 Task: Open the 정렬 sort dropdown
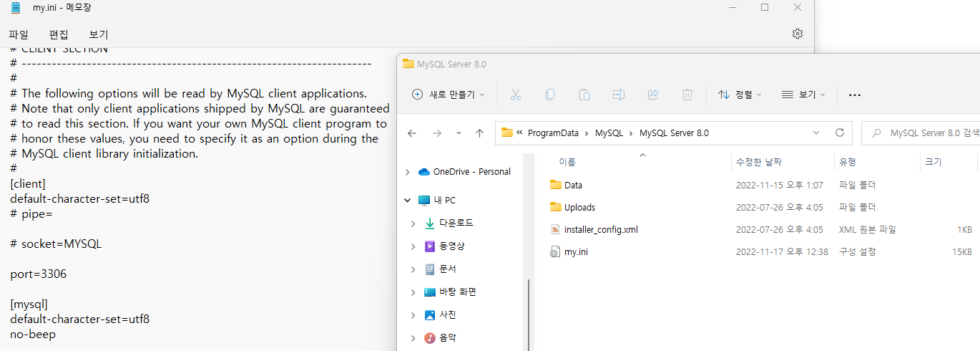[740, 95]
